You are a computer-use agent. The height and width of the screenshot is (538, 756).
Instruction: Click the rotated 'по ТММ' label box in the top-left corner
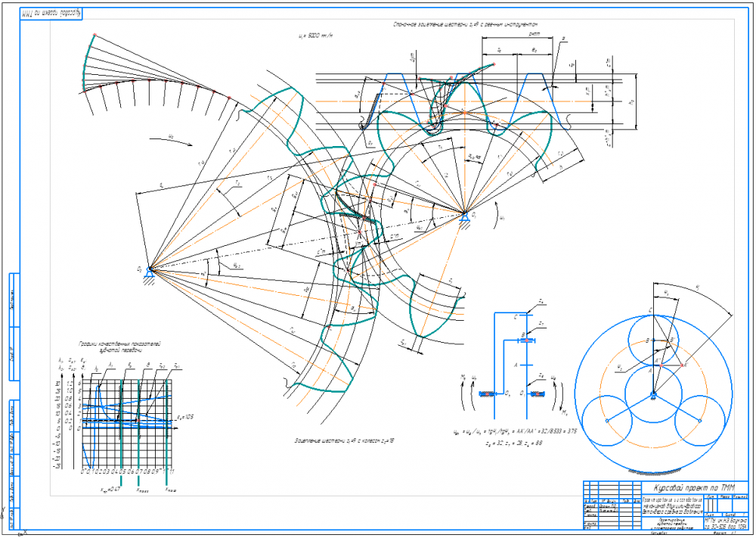click(x=51, y=14)
